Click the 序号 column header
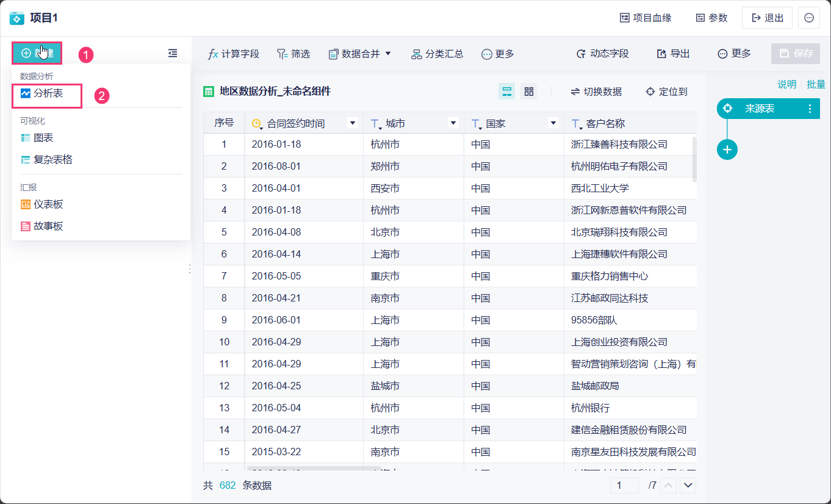The height and width of the screenshot is (504, 831). 224,123
